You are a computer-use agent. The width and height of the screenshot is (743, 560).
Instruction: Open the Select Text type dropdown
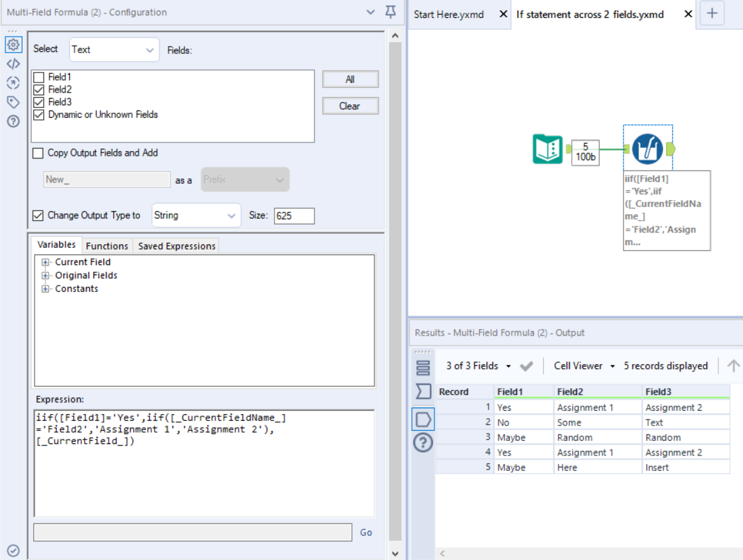pos(114,49)
